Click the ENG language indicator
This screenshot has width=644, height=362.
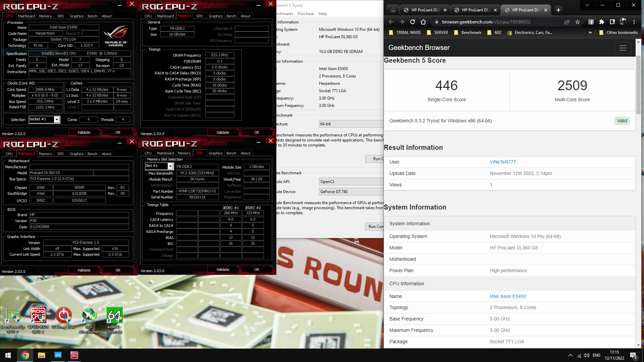(x=596, y=355)
